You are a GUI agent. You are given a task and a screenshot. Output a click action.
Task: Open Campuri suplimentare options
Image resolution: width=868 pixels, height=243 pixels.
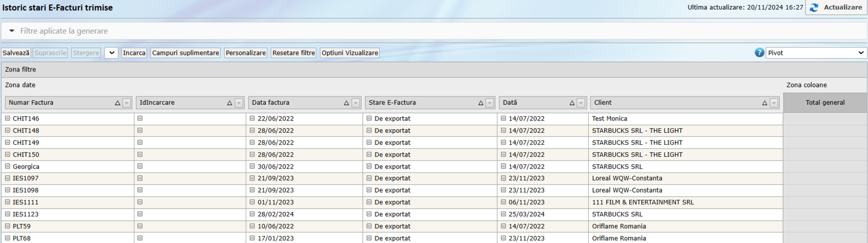coord(186,53)
